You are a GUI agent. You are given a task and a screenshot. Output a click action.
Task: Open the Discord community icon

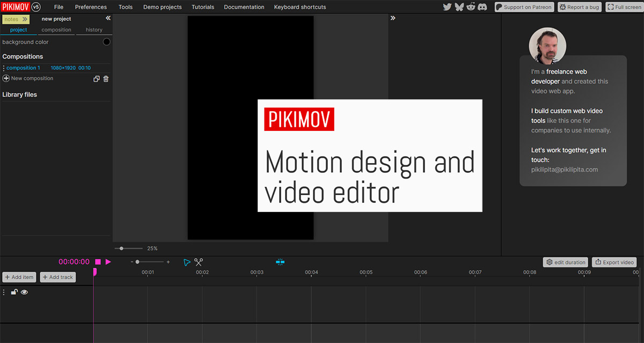pos(482,7)
